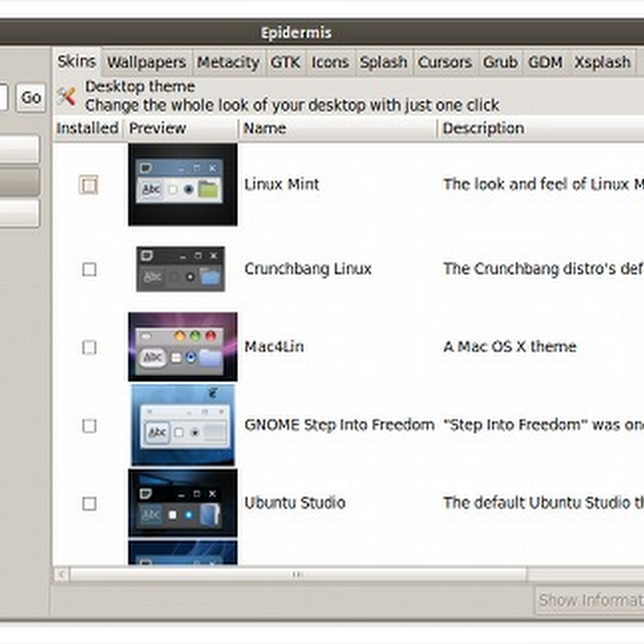Image resolution: width=644 pixels, height=644 pixels.
Task: Click the horizontal scrollbar left arrow
Action: pos(62,574)
